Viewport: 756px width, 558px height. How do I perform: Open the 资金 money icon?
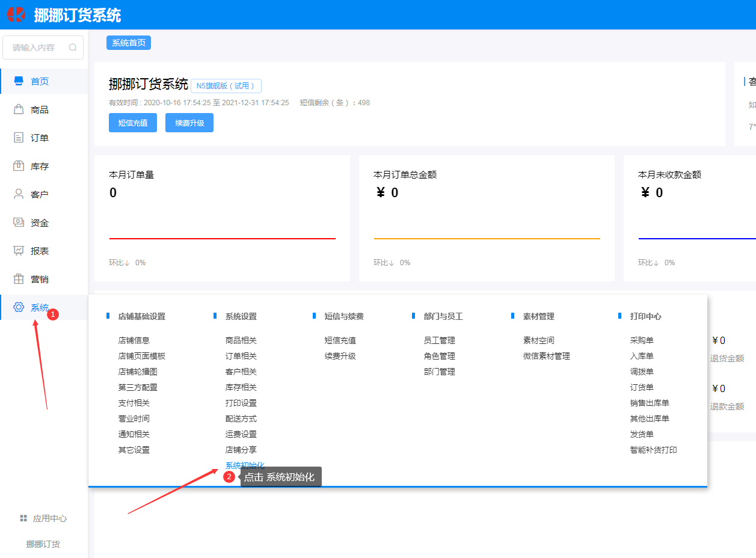coord(19,222)
